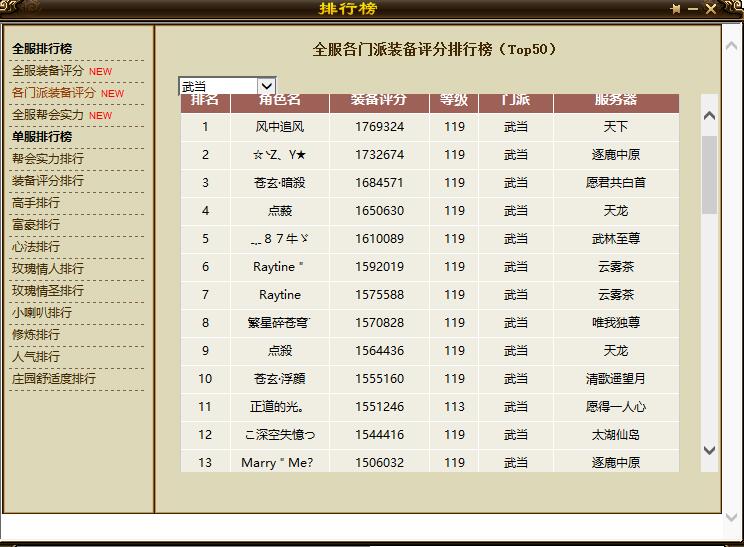Click score value 1769324
This screenshot has height=547, width=744.
[x=380, y=127]
